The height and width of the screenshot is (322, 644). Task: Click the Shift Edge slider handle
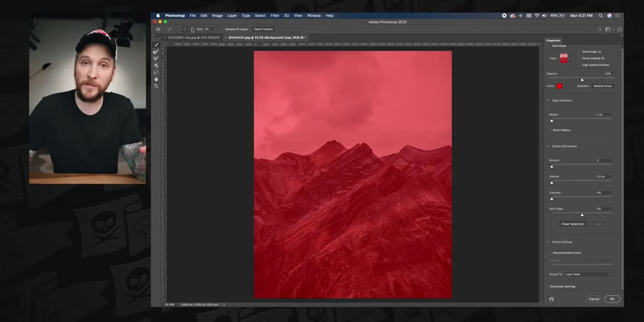pos(582,215)
